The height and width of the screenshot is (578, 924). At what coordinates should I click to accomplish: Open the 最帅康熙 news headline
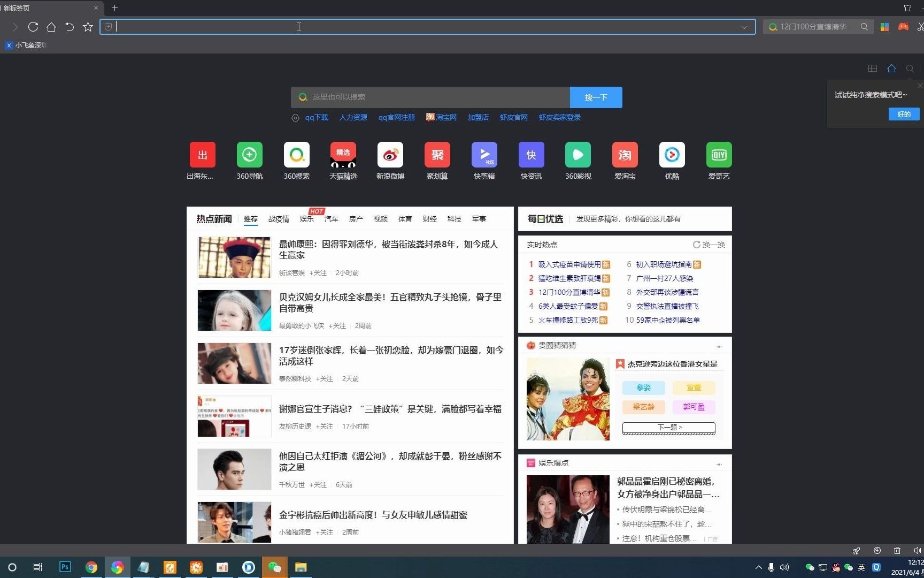tap(389, 250)
